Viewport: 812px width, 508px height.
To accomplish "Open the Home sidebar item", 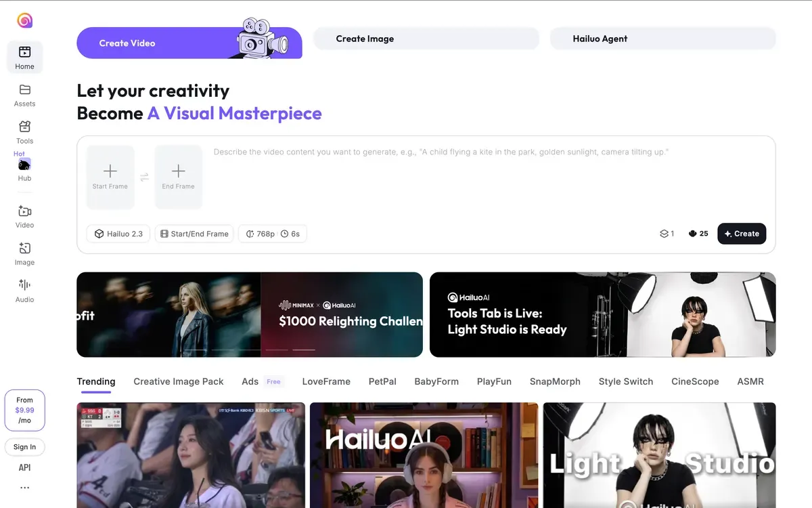I will pyautogui.click(x=25, y=58).
